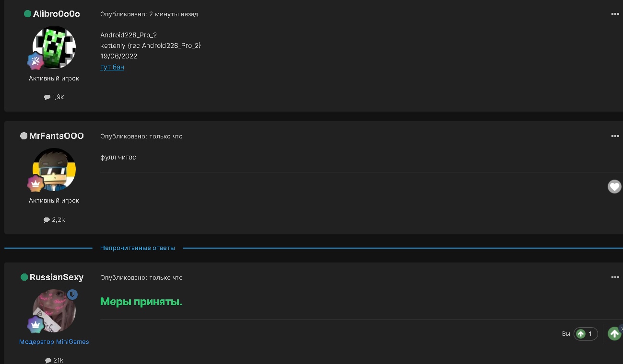Open Alibro0o0o's creeper avatar
Screen dimensions: 623x364
coord(54,47)
